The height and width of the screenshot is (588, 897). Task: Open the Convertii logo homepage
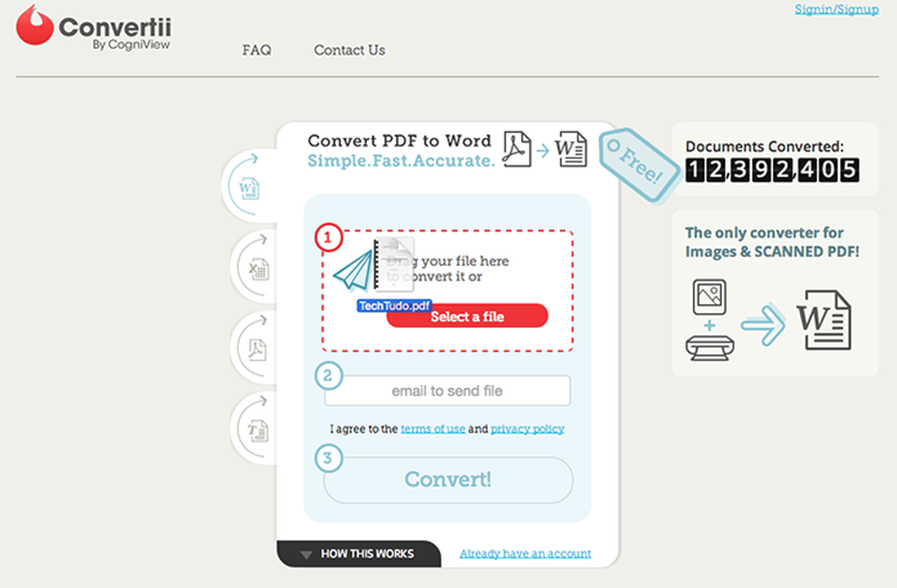pos(93,28)
